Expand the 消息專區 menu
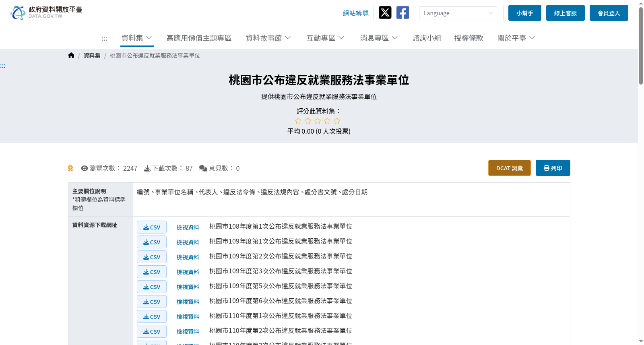Viewport: 644px width, 345px height. [379, 38]
